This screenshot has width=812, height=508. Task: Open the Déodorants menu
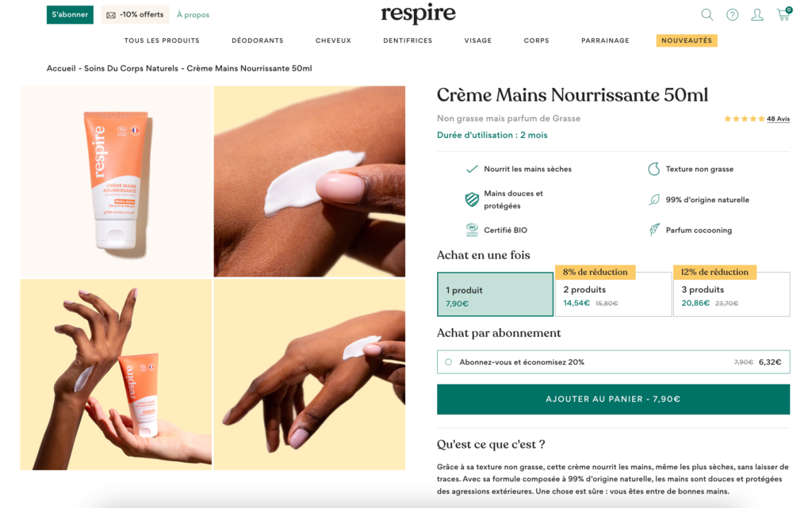[257, 40]
